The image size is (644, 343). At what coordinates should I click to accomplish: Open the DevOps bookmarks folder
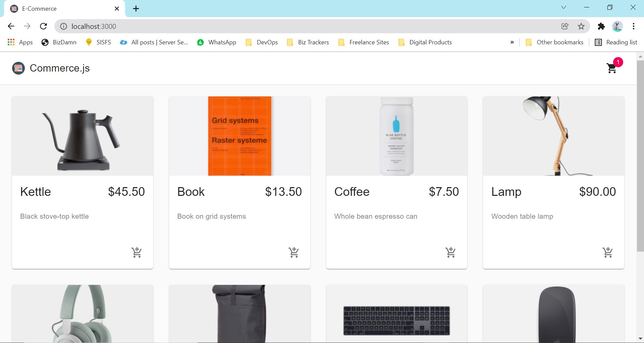point(262,42)
